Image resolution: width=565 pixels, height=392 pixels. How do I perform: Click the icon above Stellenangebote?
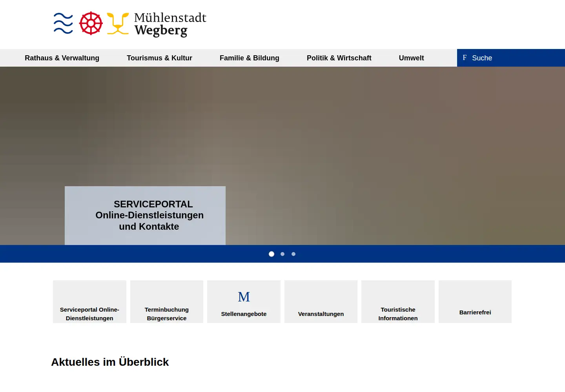(x=244, y=297)
